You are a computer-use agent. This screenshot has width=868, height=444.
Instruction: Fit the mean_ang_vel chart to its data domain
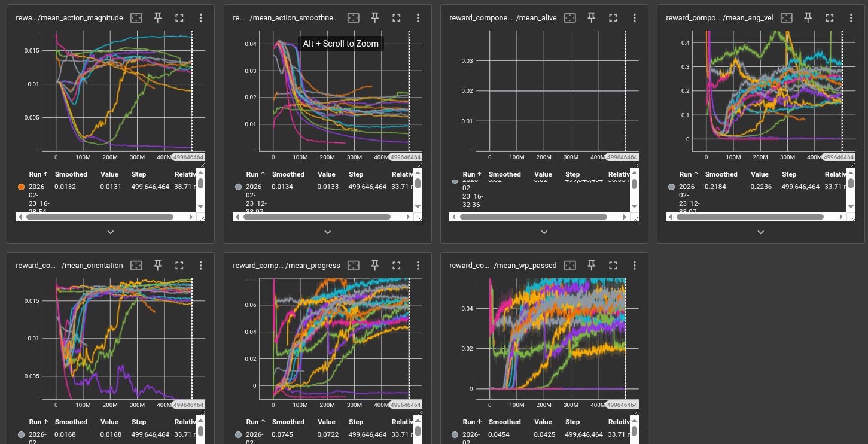pyautogui.click(x=787, y=18)
